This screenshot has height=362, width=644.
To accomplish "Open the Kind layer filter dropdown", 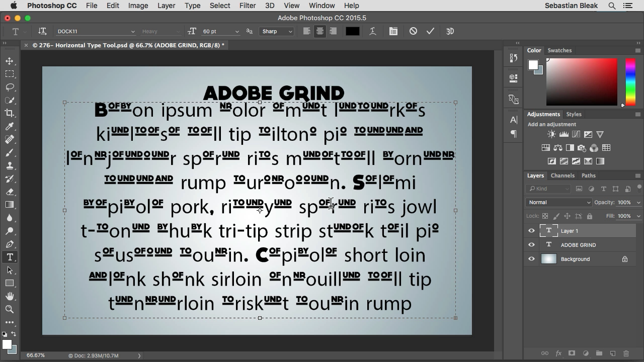I will pyautogui.click(x=548, y=189).
